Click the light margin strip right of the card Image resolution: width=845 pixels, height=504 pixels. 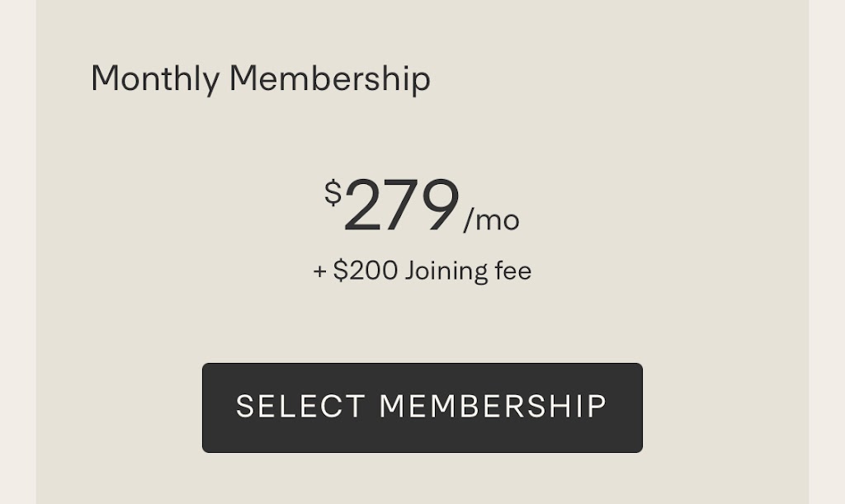[x=827, y=247]
